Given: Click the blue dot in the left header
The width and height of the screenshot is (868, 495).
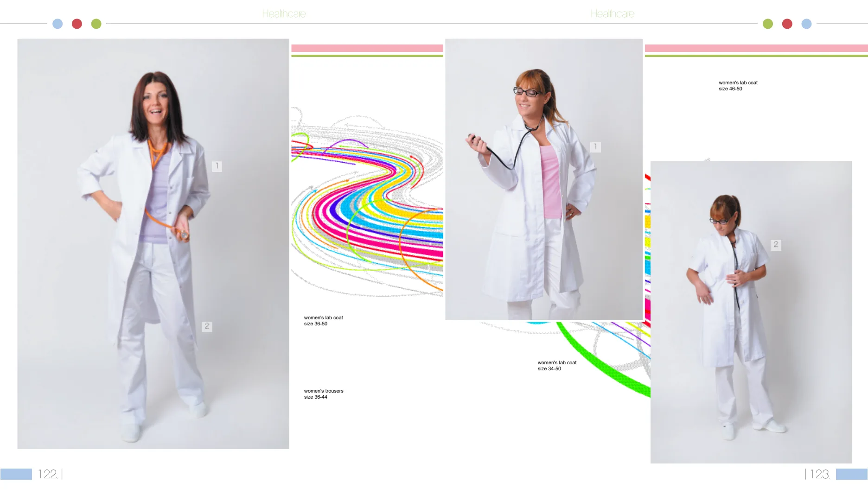Looking at the screenshot, I should pyautogui.click(x=57, y=24).
